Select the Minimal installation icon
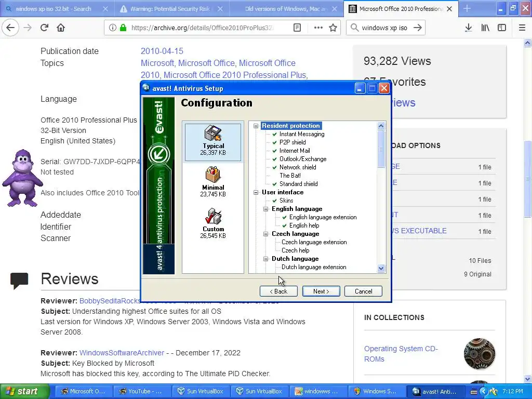 [x=213, y=175]
